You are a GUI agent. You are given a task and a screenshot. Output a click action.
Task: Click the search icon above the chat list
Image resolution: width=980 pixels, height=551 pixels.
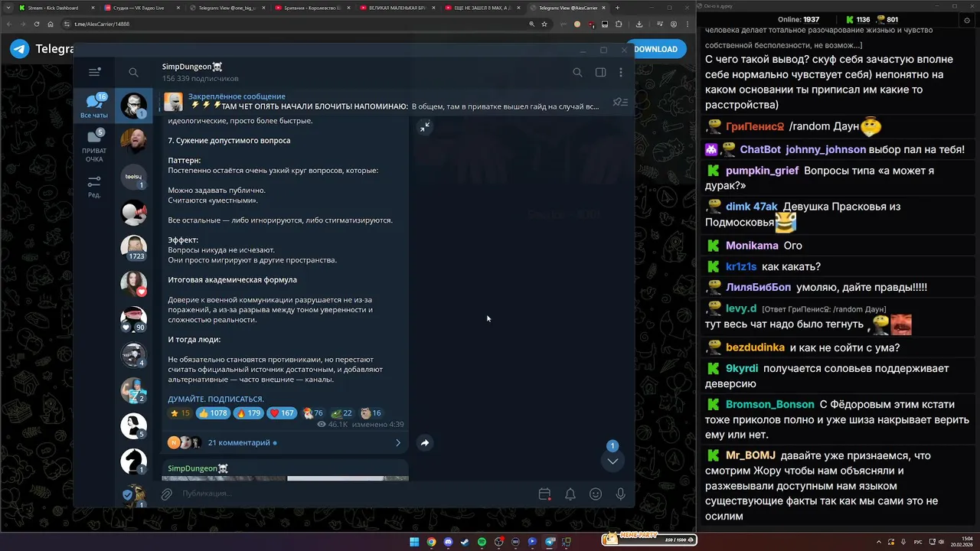[x=133, y=72]
